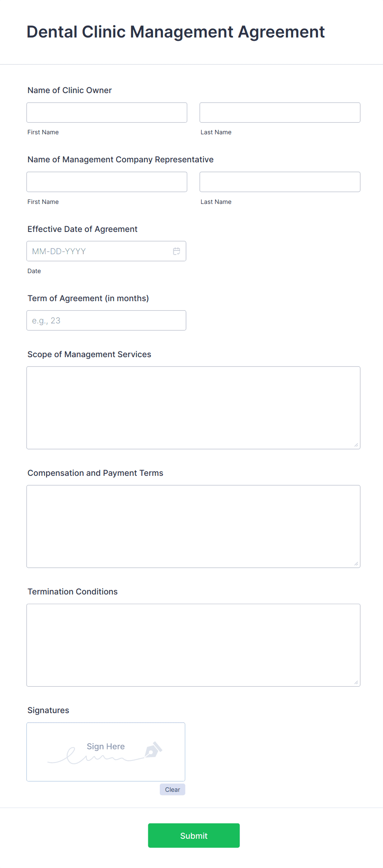
Task: Click the Sign Here signature pad
Action: (105, 751)
